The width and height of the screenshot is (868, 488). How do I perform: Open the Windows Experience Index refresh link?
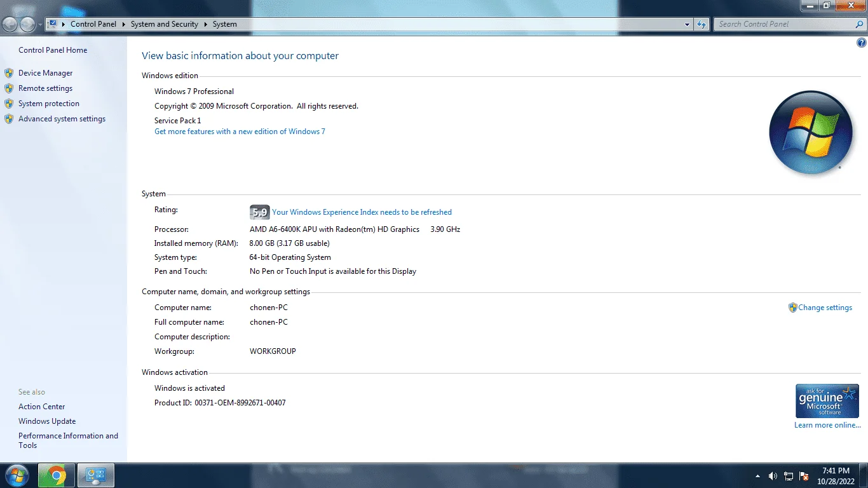point(362,212)
